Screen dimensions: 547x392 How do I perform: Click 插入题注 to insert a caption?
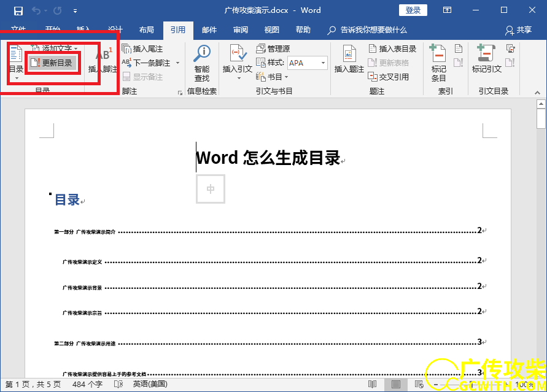tap(349, 60)
